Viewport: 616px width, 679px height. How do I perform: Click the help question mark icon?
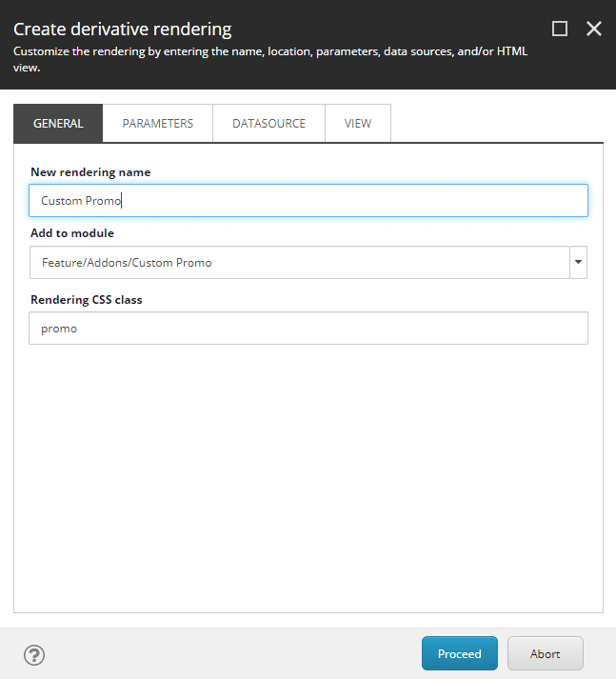(34, 655)
